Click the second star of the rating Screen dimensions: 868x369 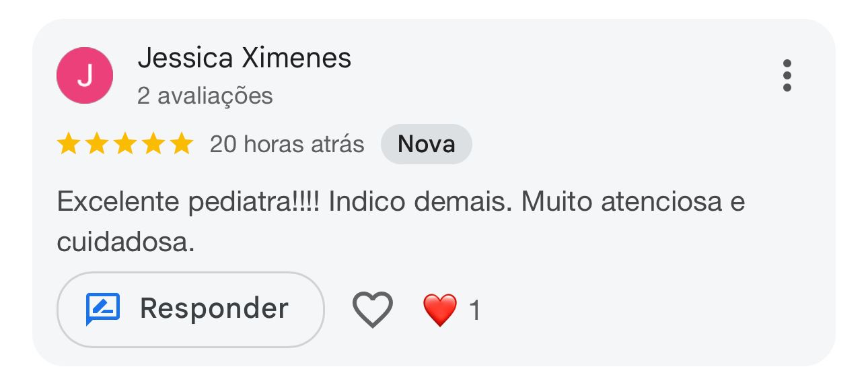[x=96, y=144]
